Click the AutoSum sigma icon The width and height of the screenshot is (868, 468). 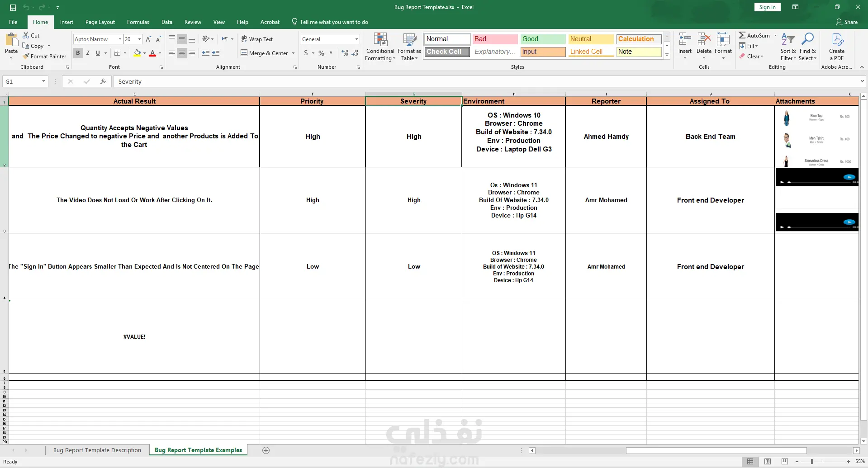pyautogui.click(x=742, y=35)
